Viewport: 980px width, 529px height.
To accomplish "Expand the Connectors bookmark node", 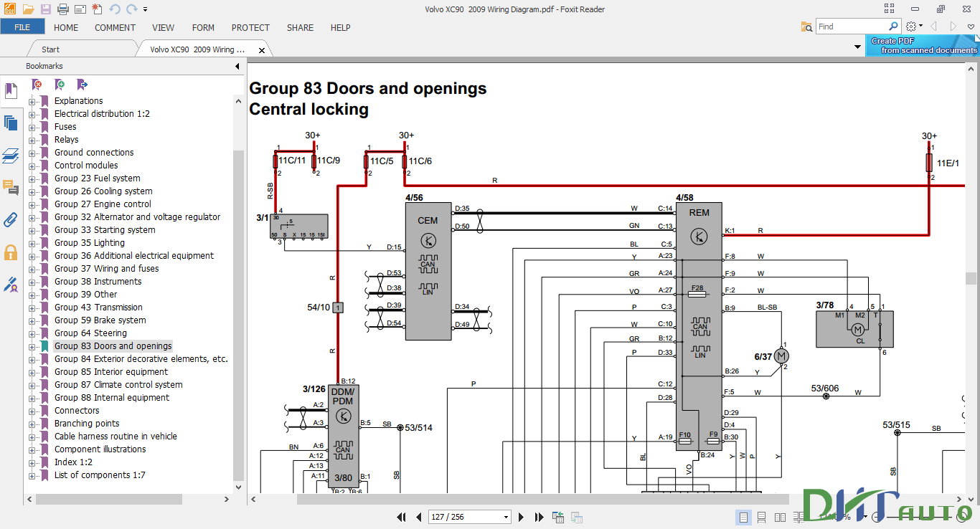I will pos(32,411).
